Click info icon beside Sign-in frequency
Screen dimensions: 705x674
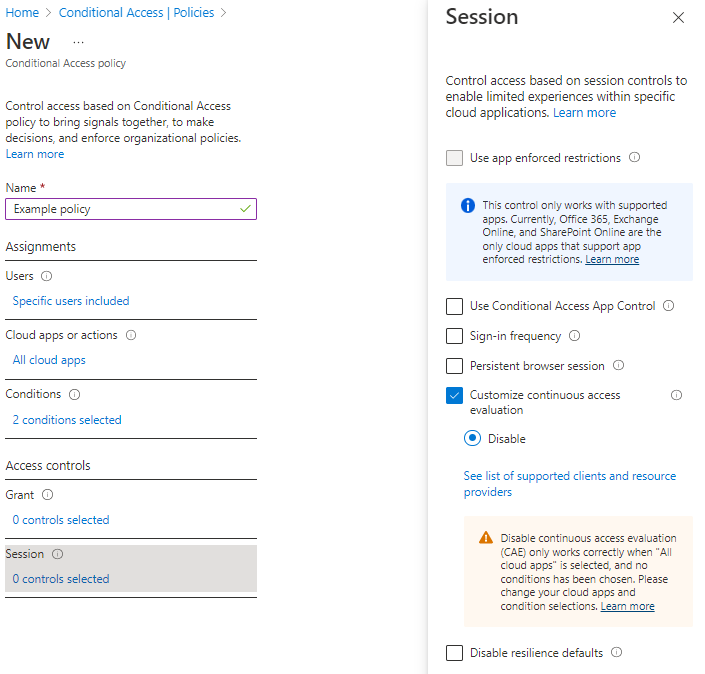click(x=574, y=336)
